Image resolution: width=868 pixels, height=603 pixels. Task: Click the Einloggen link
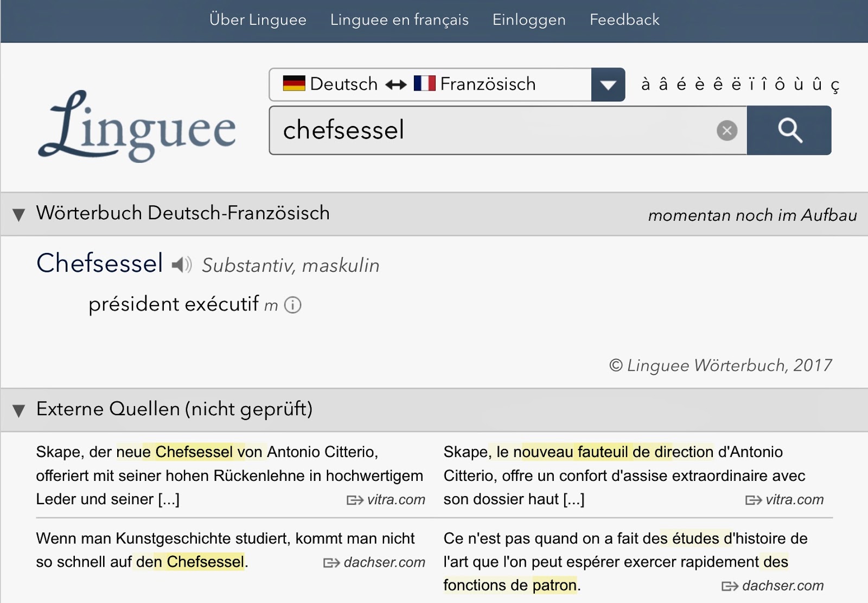[529, 20]
